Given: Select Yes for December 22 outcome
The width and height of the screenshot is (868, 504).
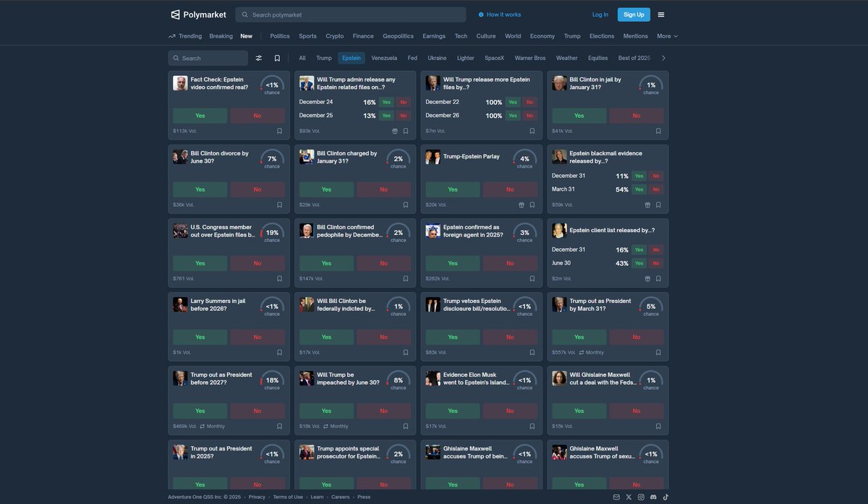Looking at the screenshot, I should click(512, 102).
